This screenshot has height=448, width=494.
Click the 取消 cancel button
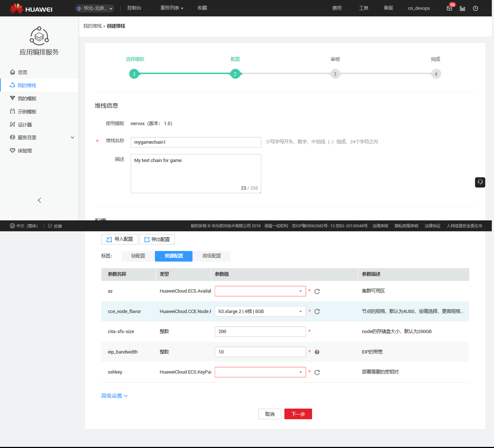[x=270, y=414]
